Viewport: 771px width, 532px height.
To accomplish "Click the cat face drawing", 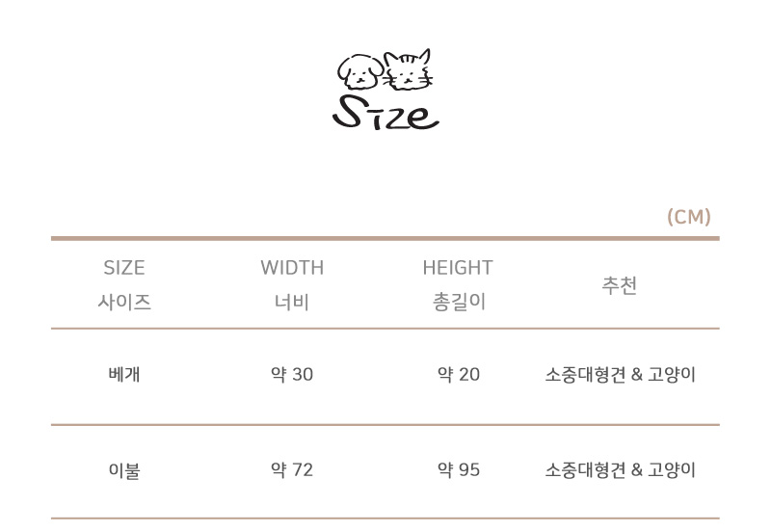I will pyautogui.click(x=409, y=70).
